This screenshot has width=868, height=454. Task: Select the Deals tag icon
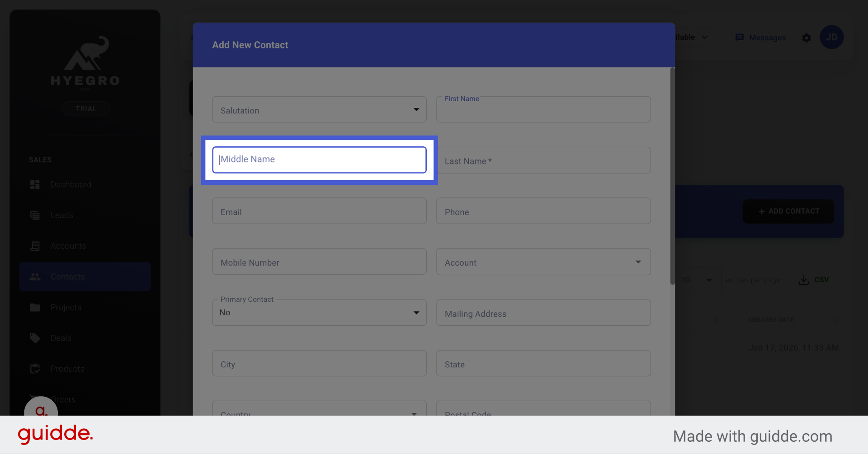tap(35, 338)
